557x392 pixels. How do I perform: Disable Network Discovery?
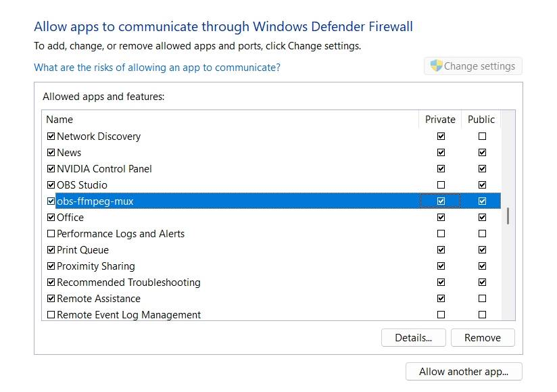point(51,136)
